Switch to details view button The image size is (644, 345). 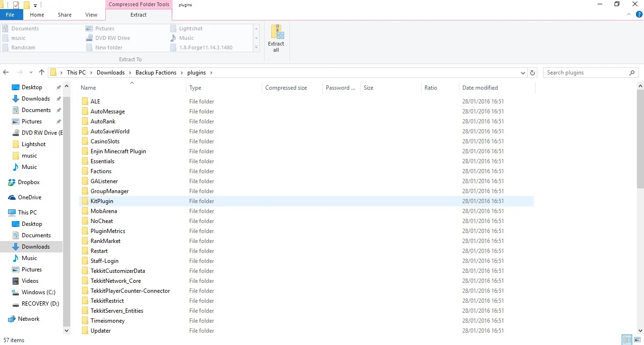point(627,340)
